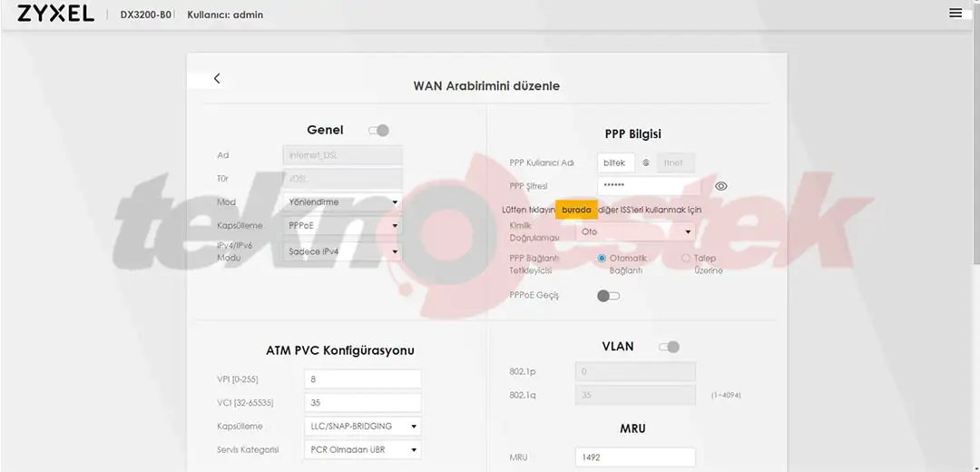This screenshot has height=472, width=980.
Task: Click the WAN Arabirimini düzenle heading
Action: coord(486,85)
